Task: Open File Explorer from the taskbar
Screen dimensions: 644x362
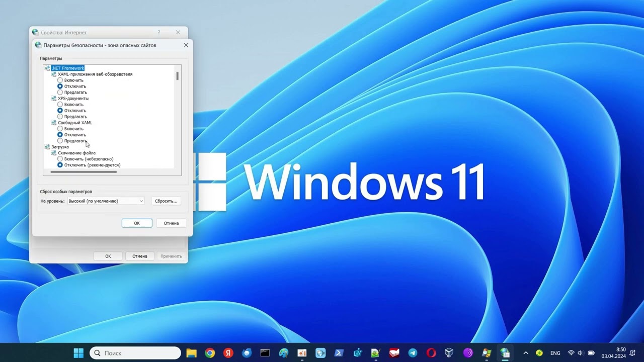Action: point(191,353)
